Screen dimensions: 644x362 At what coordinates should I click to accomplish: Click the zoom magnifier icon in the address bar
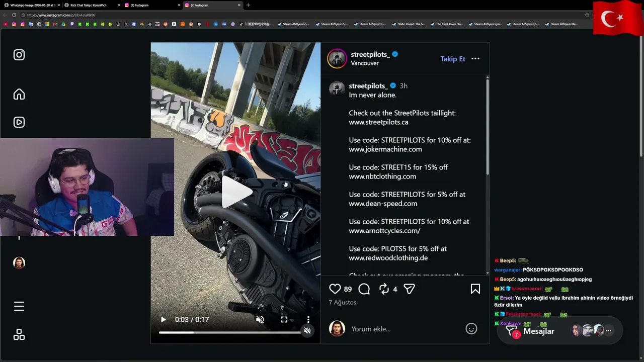pos(587,15)
